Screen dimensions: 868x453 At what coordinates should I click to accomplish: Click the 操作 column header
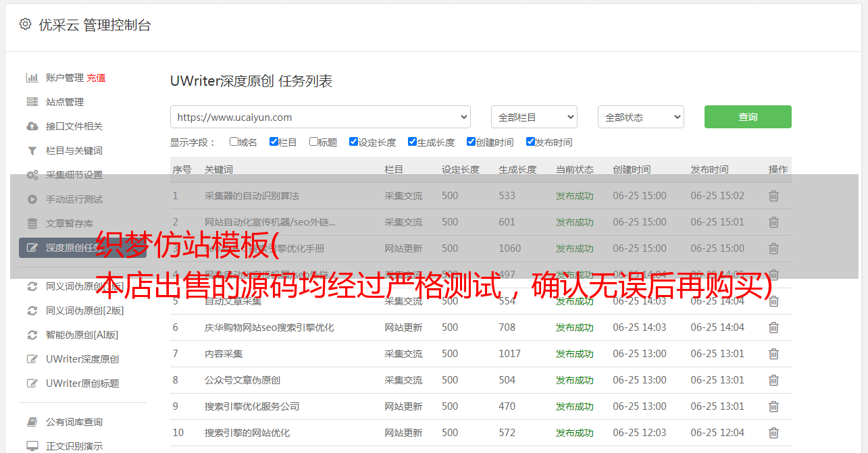pyautogui.click(x=778, y=169)
